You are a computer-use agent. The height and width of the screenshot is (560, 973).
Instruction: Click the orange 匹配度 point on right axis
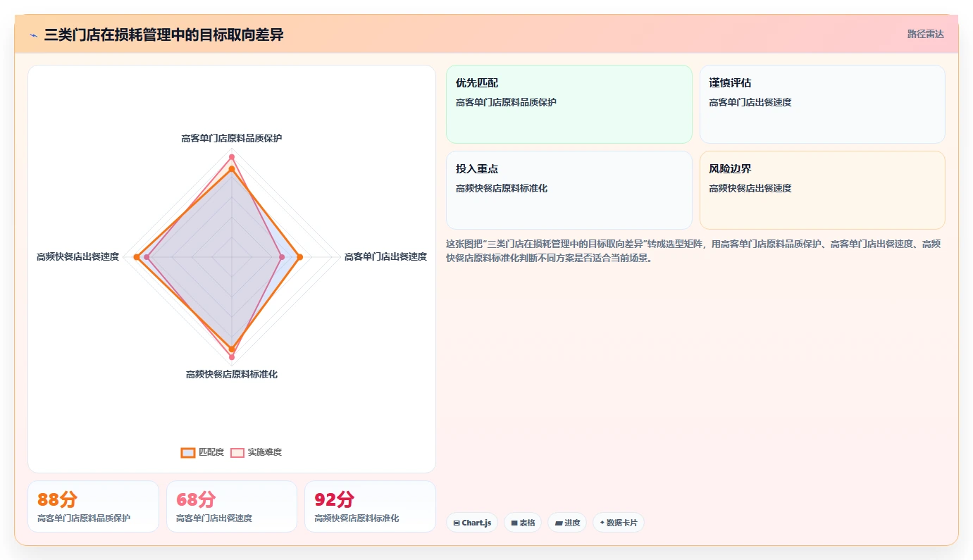pyautogui.click(x=299, y=257)
